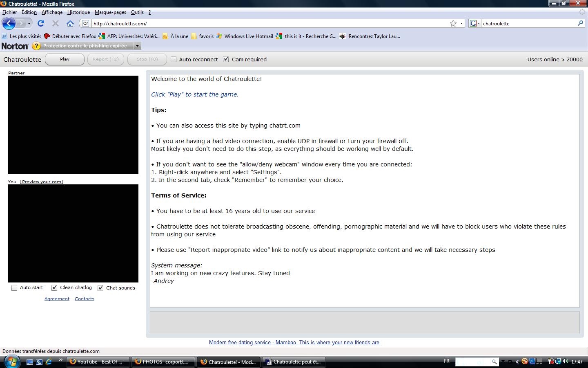Open the Fichier menu

pos(10,12)
